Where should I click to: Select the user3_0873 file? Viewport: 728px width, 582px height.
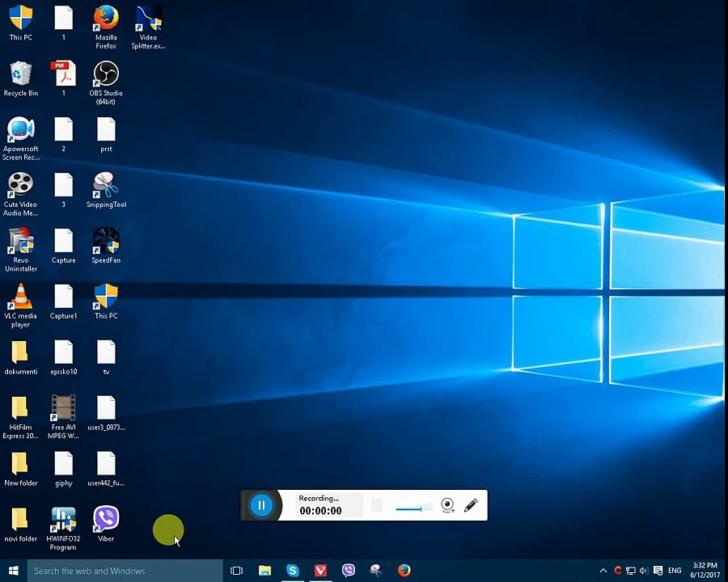(106, 413)
